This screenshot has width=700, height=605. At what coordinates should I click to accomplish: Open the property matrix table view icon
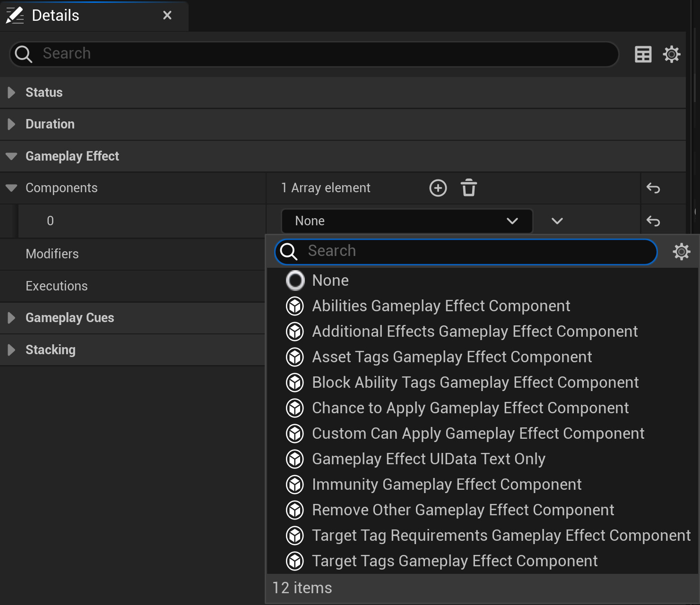point(643,54)
